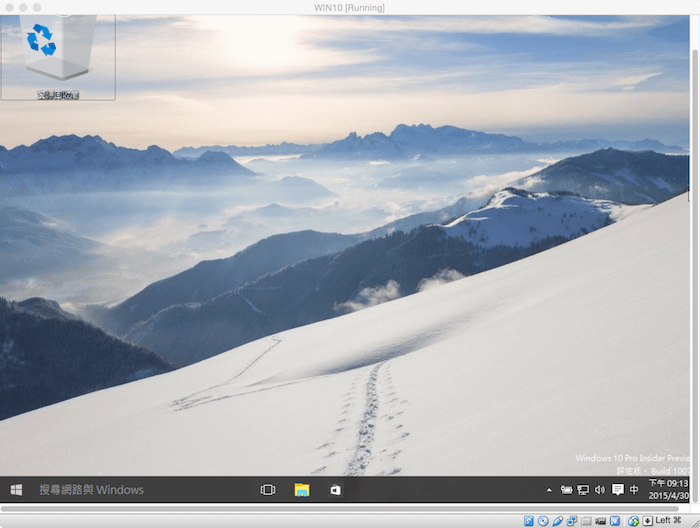Viewport: 700px width, 528px height.
Task: Click the VirtualBox mouse integration icon
Action: tap(632, 521)
